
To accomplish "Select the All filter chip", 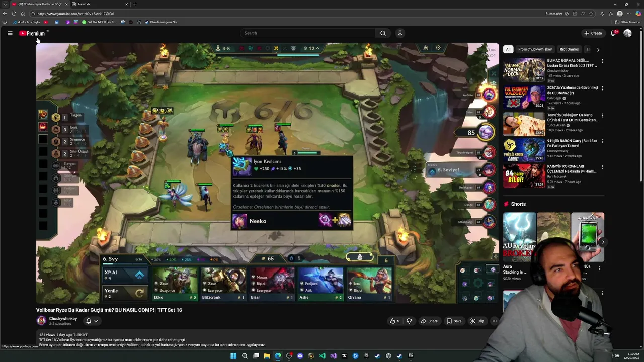I will pos(508,49).
